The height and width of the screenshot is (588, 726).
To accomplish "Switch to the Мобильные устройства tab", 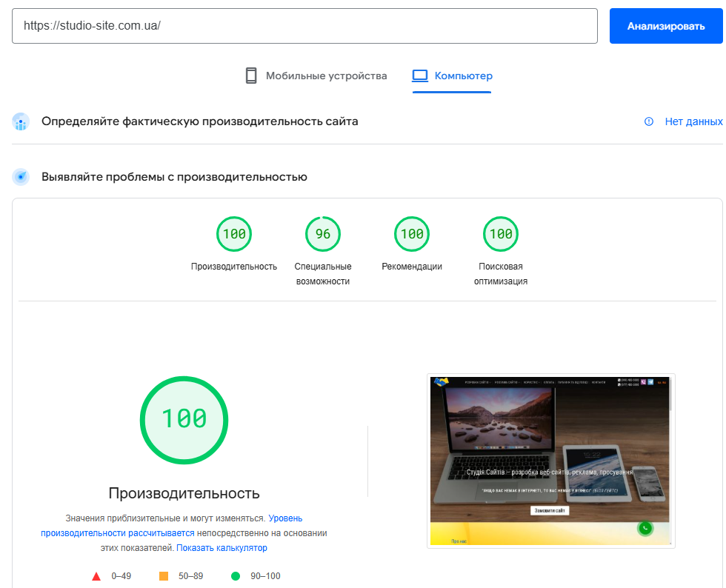I will [x=315, y=76].
